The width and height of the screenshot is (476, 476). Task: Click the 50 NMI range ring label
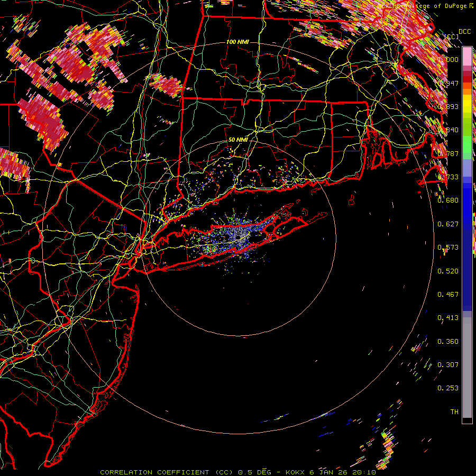tap(238, 140)
